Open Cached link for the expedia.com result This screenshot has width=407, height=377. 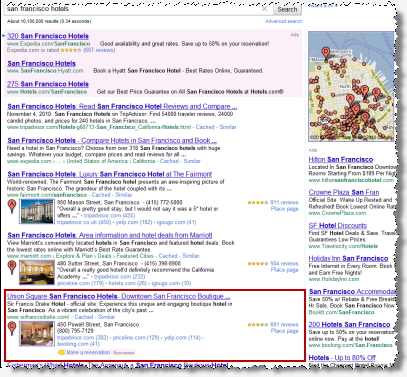click(x=169, y=161)
